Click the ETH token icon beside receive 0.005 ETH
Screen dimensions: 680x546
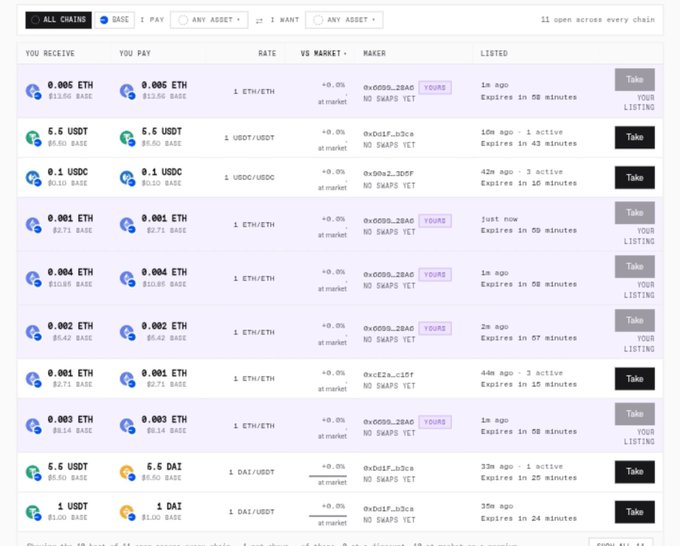click(x=33, y=92)
